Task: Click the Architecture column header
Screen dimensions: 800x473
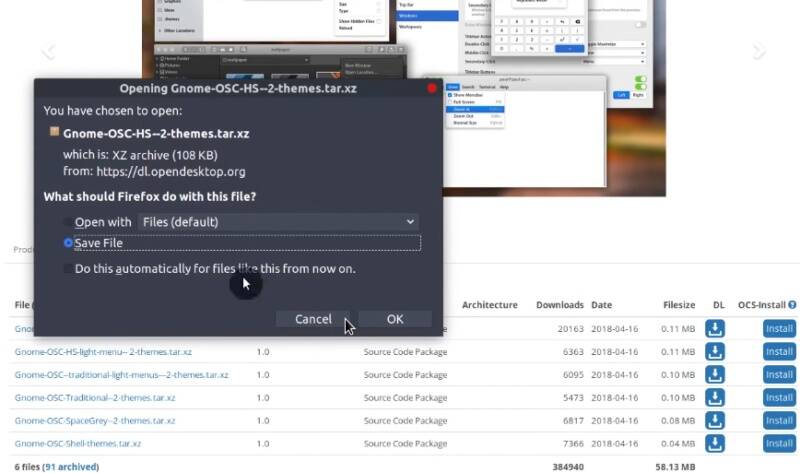Action: (x=489, y=305)
